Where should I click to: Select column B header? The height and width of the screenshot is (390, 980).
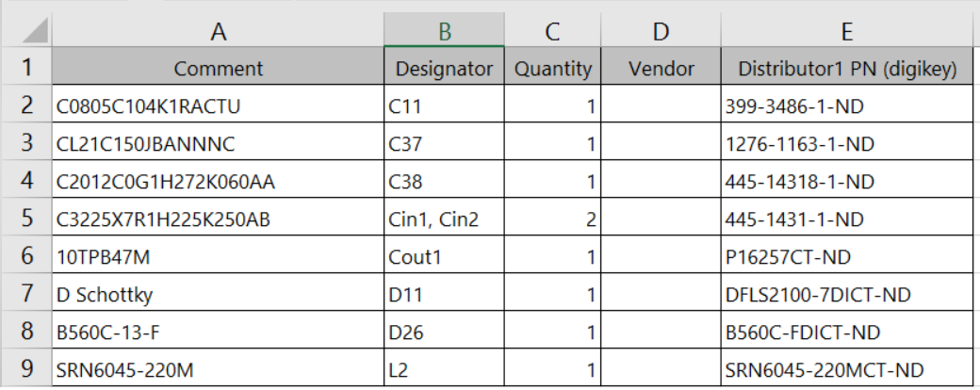(x=445, y=31)
